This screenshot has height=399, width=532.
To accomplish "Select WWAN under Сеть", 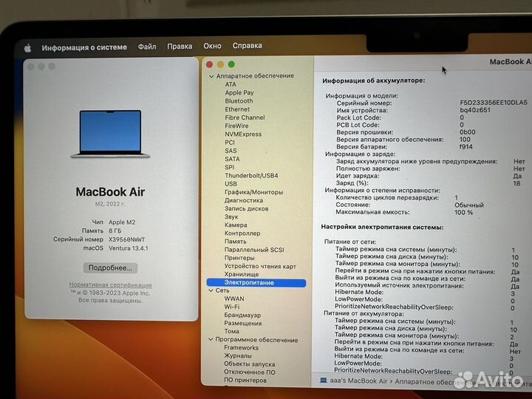I will click(233, 299).
